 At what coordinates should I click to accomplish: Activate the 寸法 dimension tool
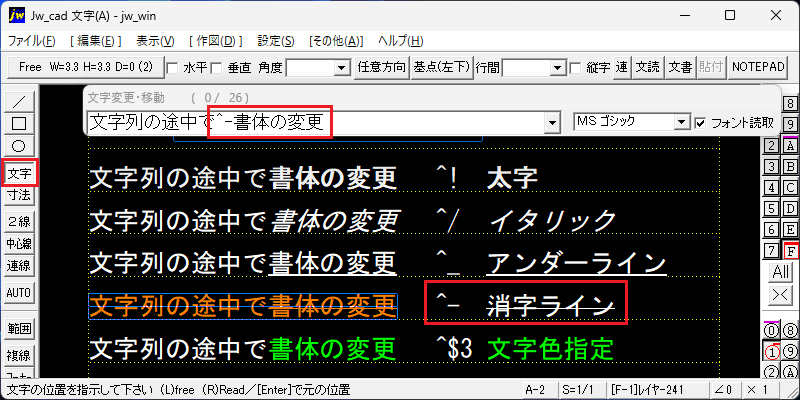coord(19,194)
